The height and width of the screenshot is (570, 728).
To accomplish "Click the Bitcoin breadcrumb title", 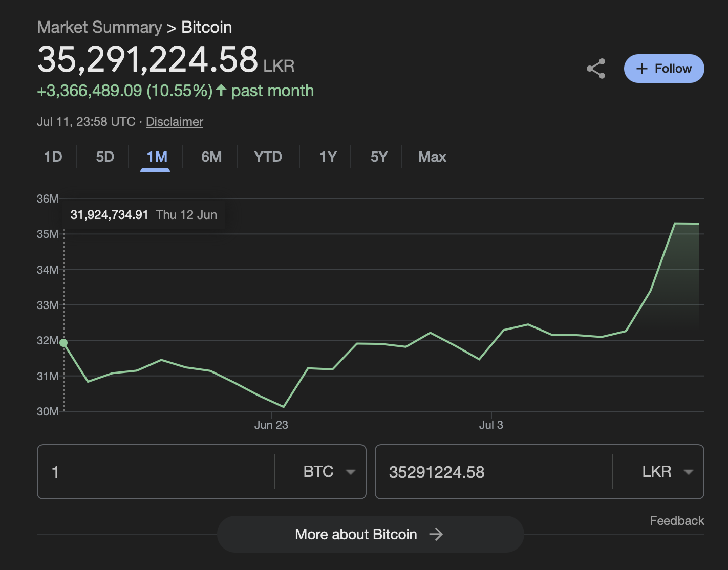I will pos(207,27).
